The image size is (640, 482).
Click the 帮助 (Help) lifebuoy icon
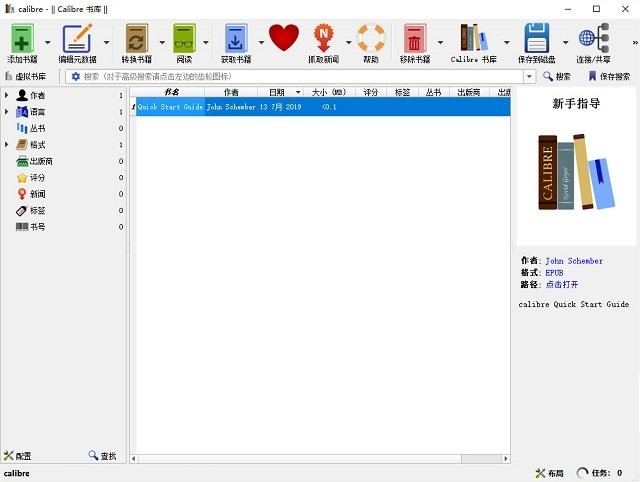pyautogui.click(x=371, y=38)
